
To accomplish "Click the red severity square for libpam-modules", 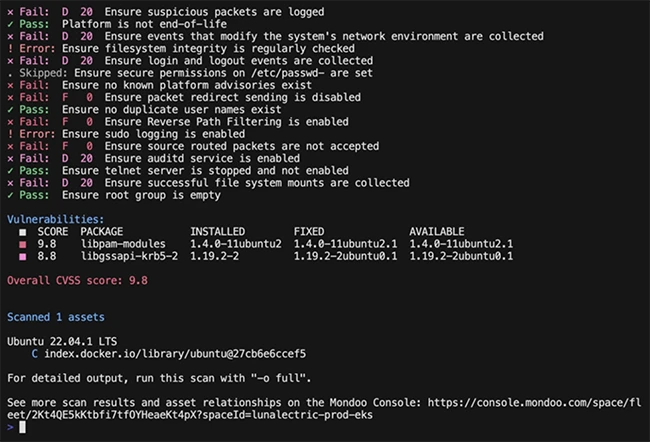I will tap(22, 244).
